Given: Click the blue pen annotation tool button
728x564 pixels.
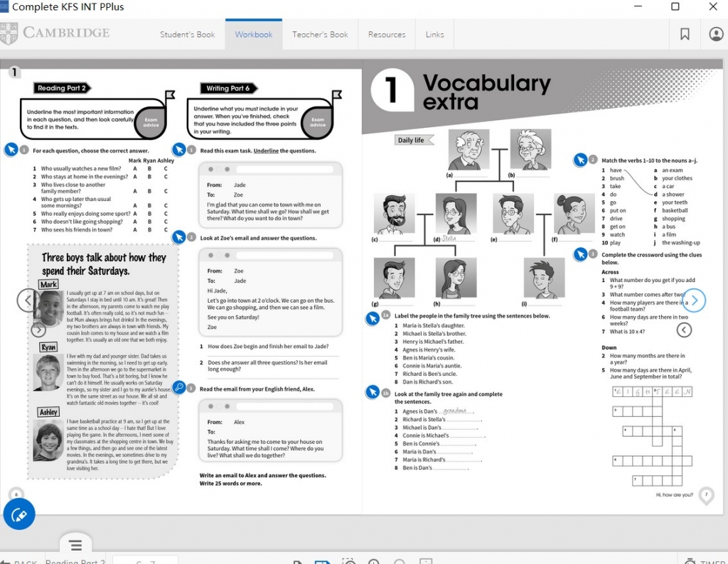Looking at the screenshot, I should [19, 514].
